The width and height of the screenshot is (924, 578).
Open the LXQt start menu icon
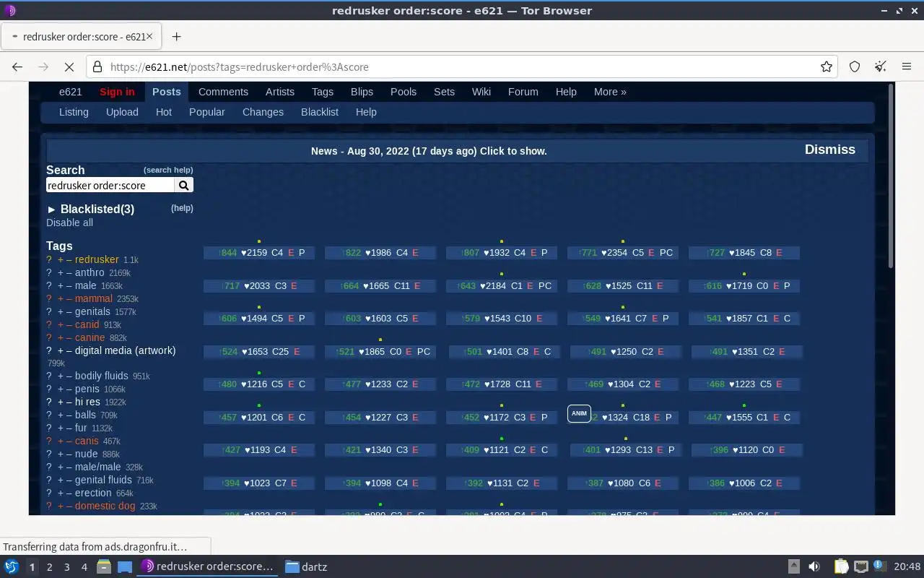tap(11, 566)
